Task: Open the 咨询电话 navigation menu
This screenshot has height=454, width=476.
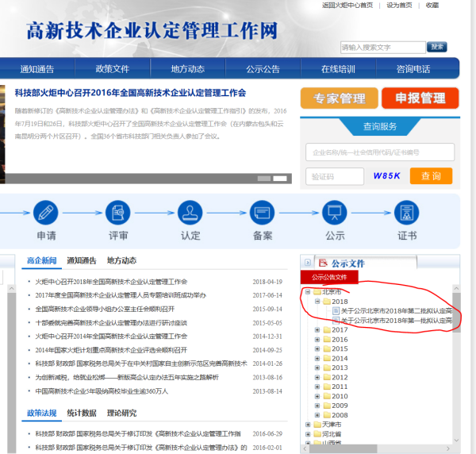Action: 413,69
